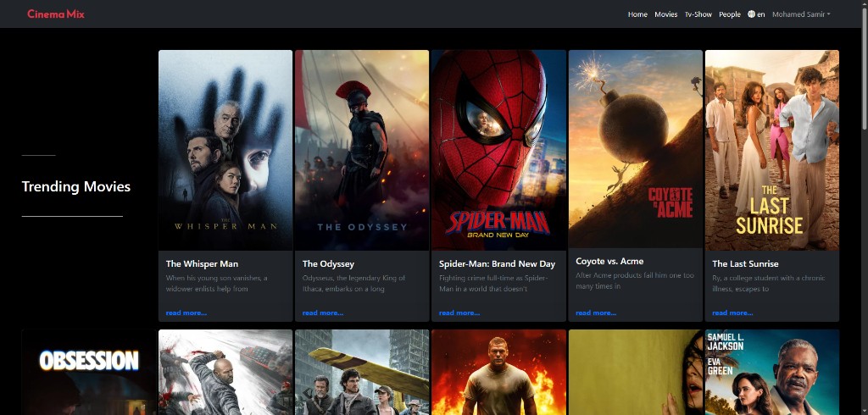Click the Trending Movies heading
Viewport: 868px width, 415px height.
(x=76, y=186)
